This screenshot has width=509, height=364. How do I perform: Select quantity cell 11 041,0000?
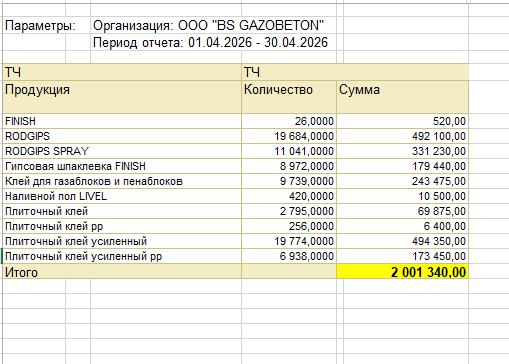289,151
